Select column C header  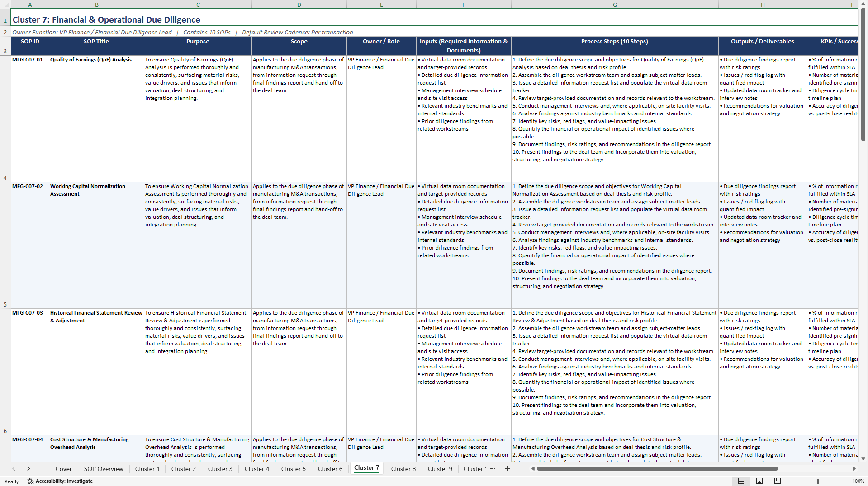click(198, 5)
